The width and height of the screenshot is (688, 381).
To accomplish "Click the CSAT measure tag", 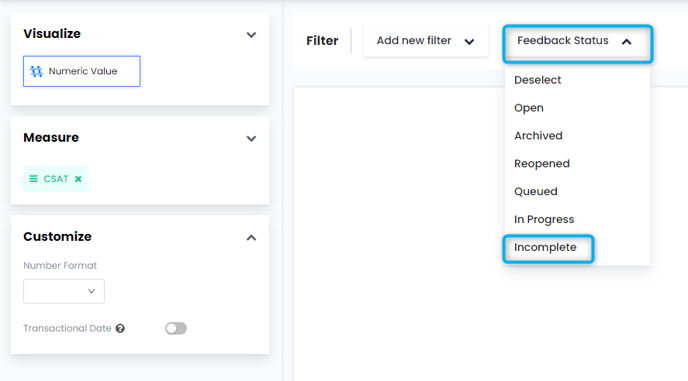I will point(55,179).
